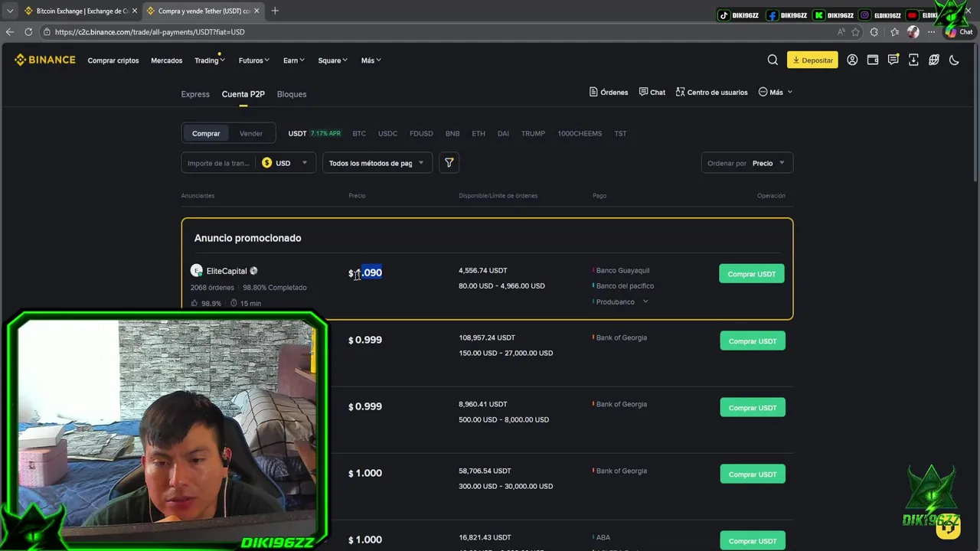Click Comprar USDT for EliteCapital ad

pos(752,274)
